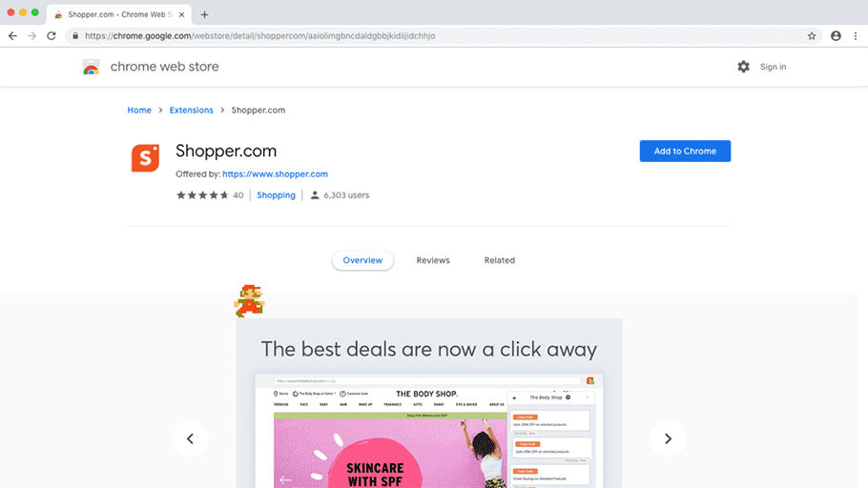
Task: Open the Web Store settings gear
Action: click(743, 67)
